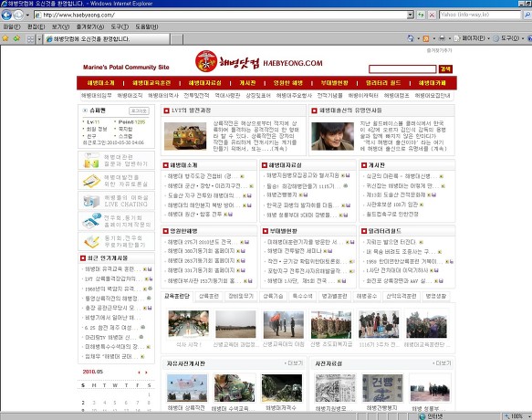The height and width of the screenshot is (420, 532).
Task: Click the red 검색 search button
Action: click(445, 69)
